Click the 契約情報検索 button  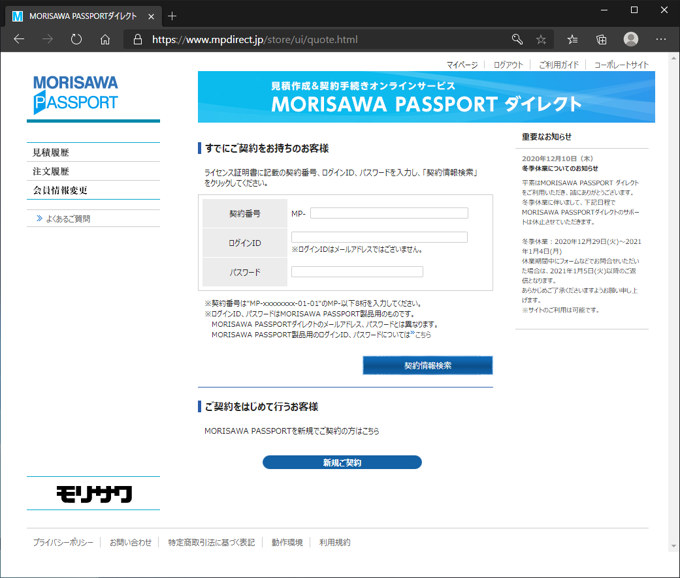coord(428,366)
